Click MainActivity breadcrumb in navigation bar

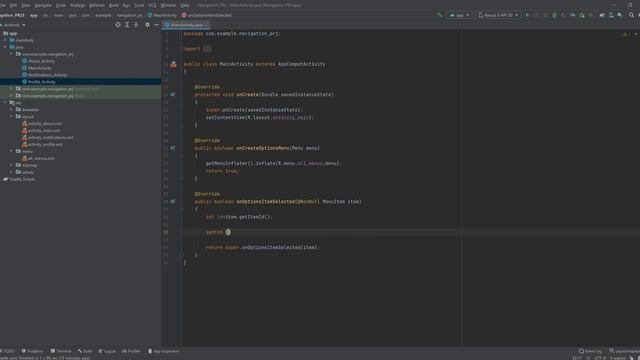click(162, 15)
